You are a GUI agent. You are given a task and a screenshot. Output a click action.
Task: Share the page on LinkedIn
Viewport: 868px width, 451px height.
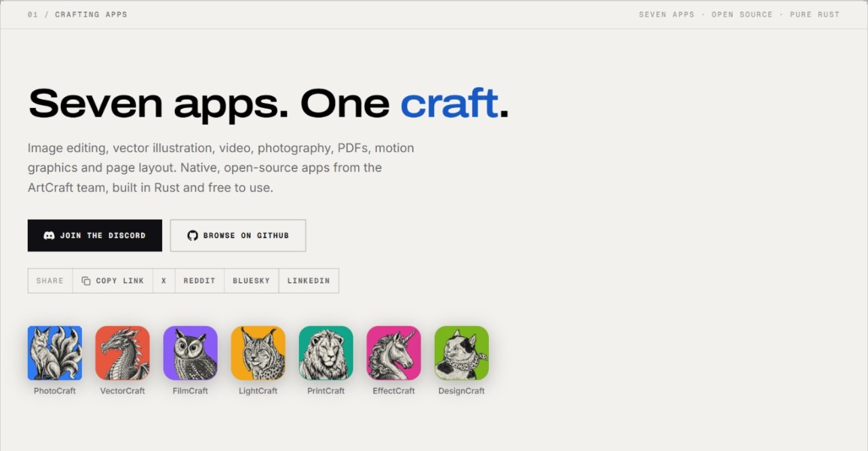click(x=309, y=281)
